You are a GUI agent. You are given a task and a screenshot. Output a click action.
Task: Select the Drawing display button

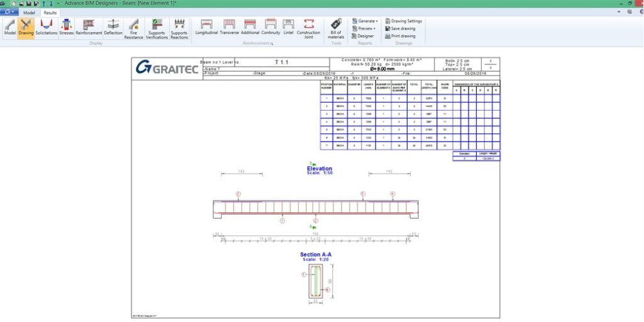point(26,28)
